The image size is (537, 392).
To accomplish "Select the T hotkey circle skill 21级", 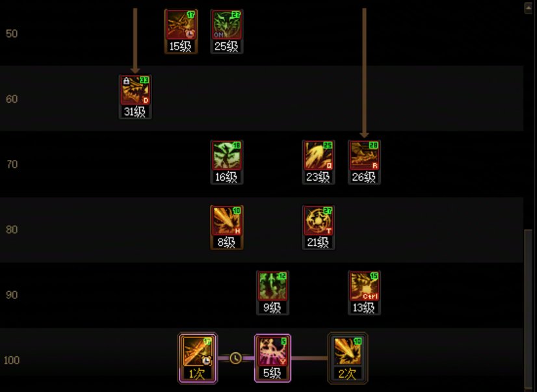I will [318, 228].
